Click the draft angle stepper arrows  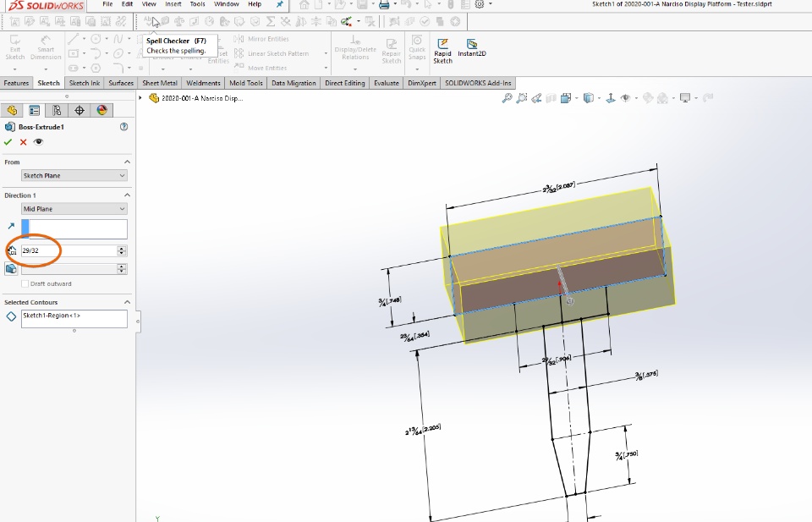click(x=122, y=269)
